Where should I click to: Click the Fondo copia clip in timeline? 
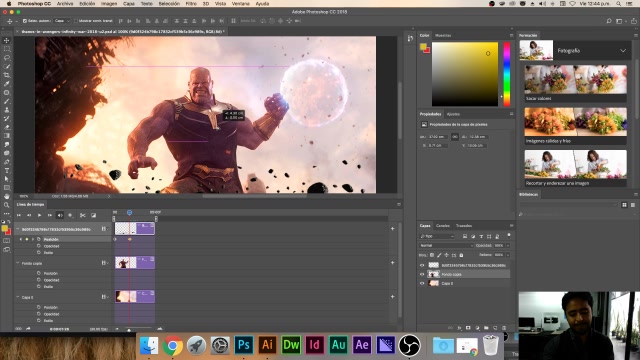point(135,262)
